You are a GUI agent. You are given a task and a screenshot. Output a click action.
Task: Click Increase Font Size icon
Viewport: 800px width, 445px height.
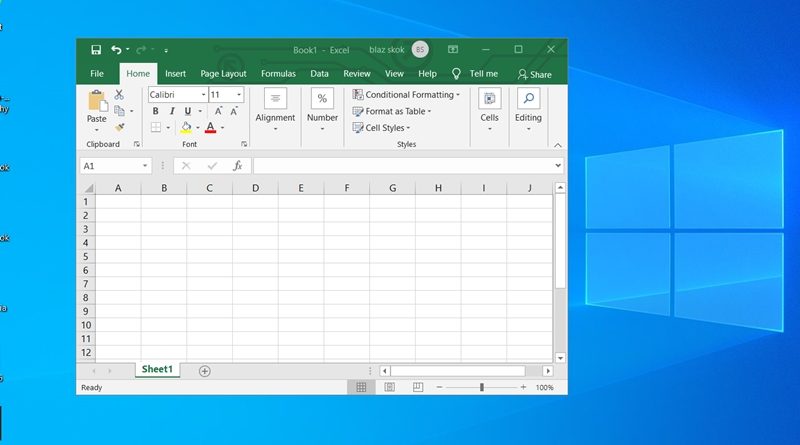coord(218,111)
